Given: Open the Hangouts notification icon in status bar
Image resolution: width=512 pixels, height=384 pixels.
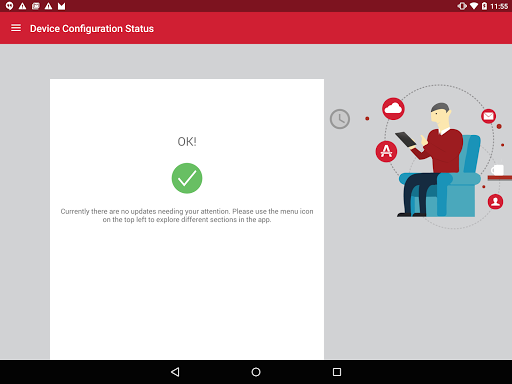Looking at the screenshot, I should [9, 6].
